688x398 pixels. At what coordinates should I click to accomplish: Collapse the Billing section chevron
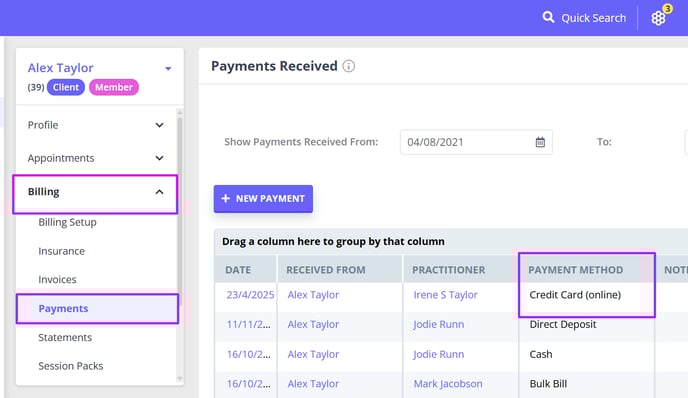click(159, 192)
